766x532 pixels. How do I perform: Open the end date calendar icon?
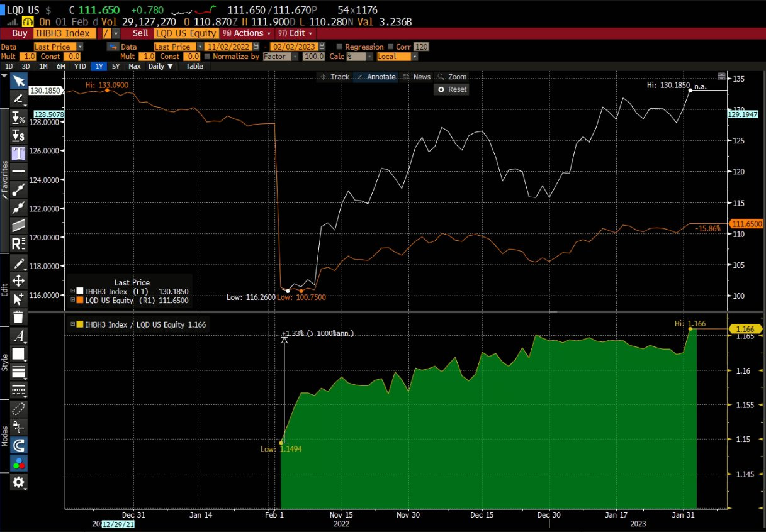click(x=322, y=47)
